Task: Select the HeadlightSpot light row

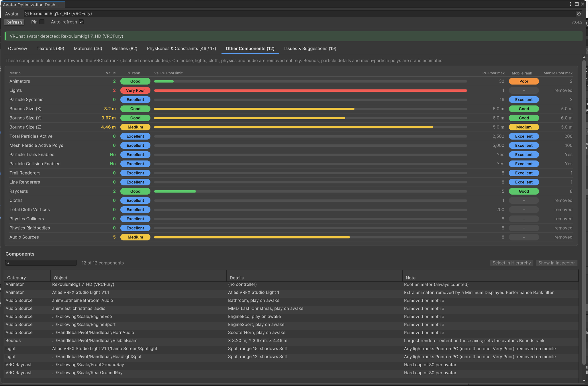Action: 291,357
